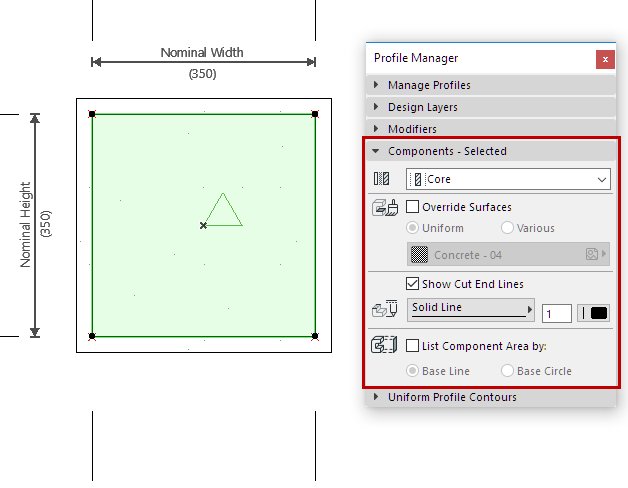Click the Nominal Height dimension label
This screenshot has width=628, height=488.
click(25, 225)
